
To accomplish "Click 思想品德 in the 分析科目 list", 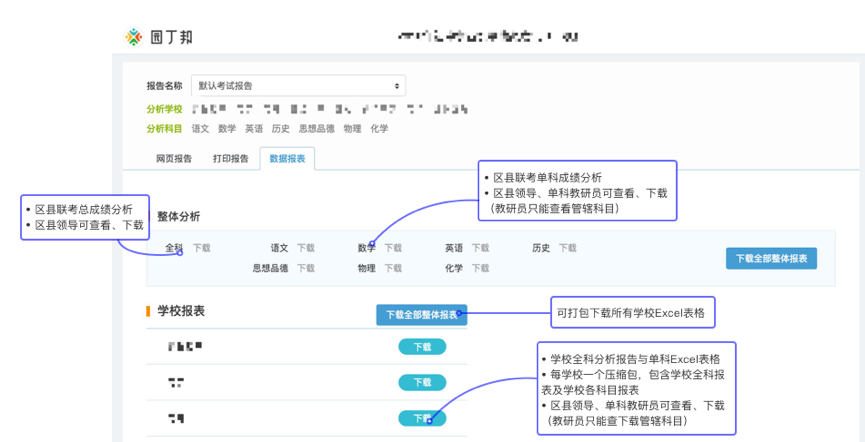I will pos(316,129).
